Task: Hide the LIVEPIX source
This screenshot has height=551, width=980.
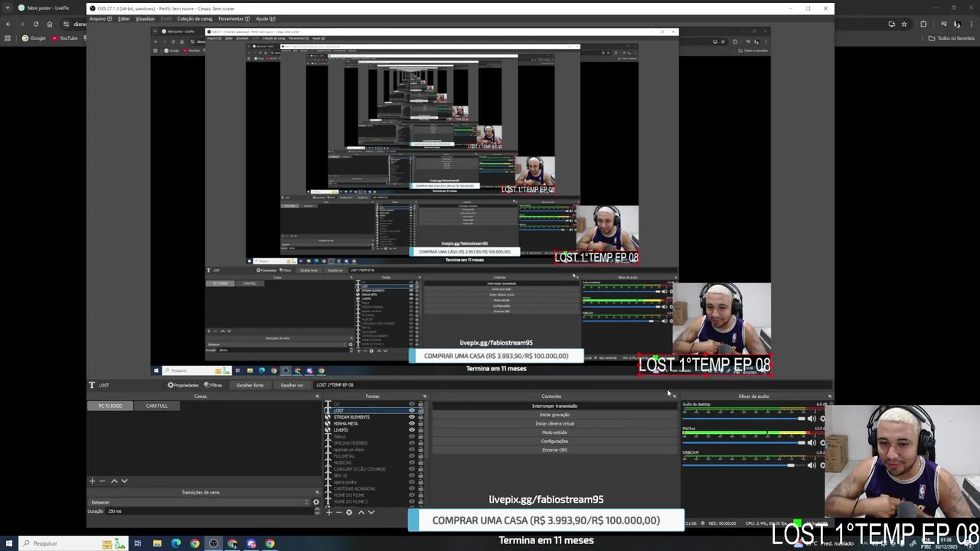Action: click(412, 430)
